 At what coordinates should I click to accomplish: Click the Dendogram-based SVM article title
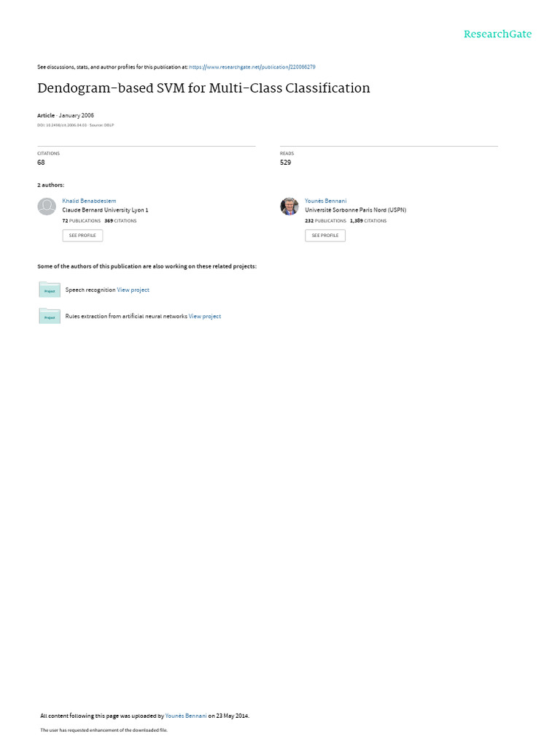pyautogui.click(x=203, y=88)
